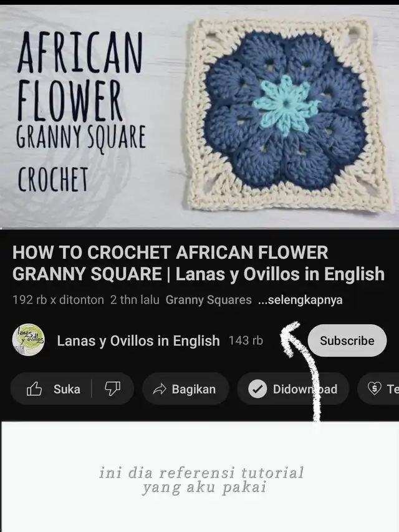Tap the heart dollar thanks icon

pyautogui.click(x=375, y=389)
